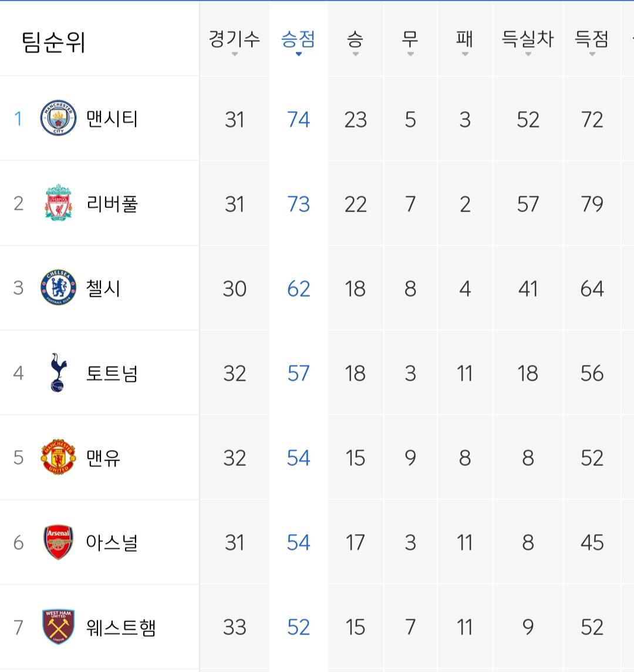Sort table by 경기수 column
The width and height of the screenshot is (634, 672).
pyautogui.click(x=234, y=42)
